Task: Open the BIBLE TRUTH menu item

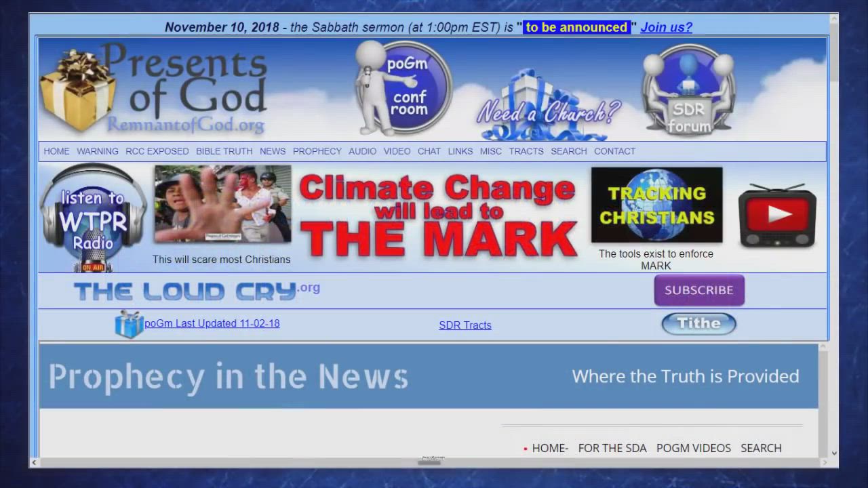Action: (224, 151)
